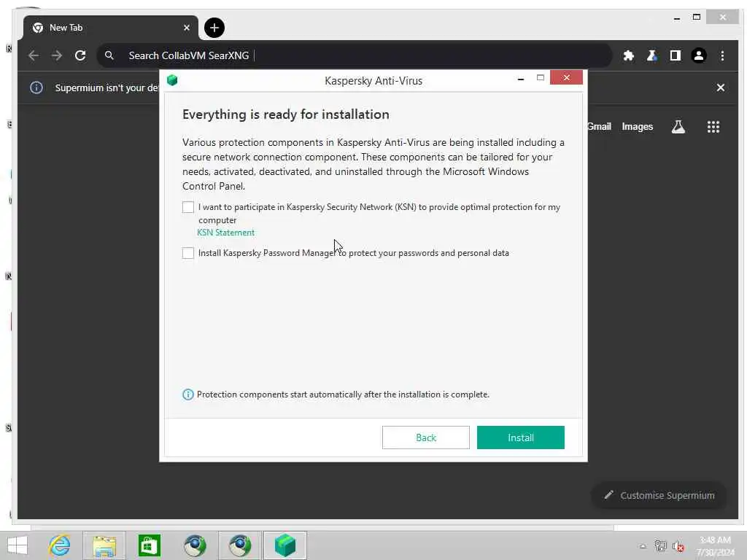Go back in Supermium browser

tap(34, 55)
